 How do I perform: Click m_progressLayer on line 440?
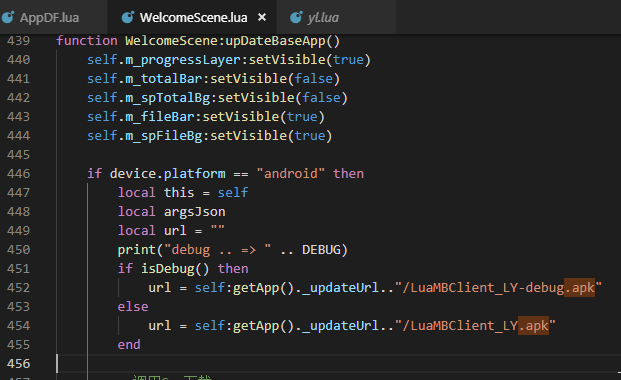point(183,60)
